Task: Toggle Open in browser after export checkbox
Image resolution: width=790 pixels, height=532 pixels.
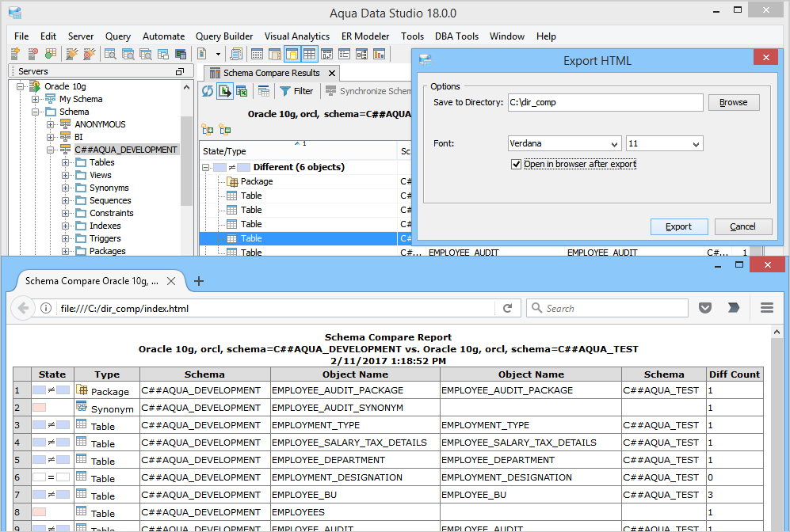Action: [516, 164]
